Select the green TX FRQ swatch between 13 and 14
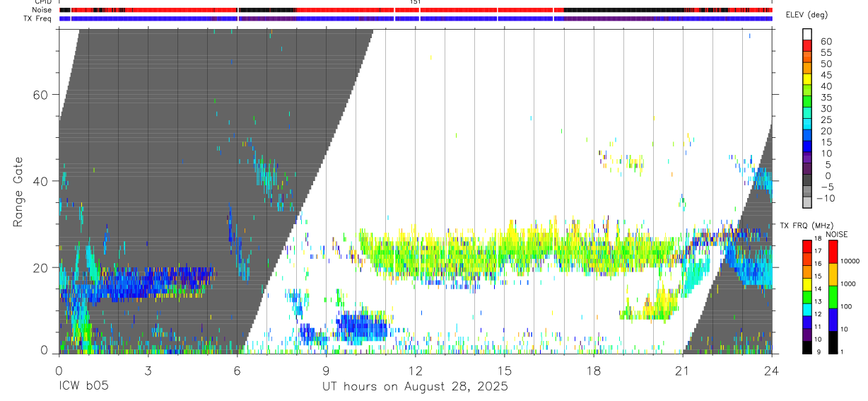The image size is (868, 401). 807,296
